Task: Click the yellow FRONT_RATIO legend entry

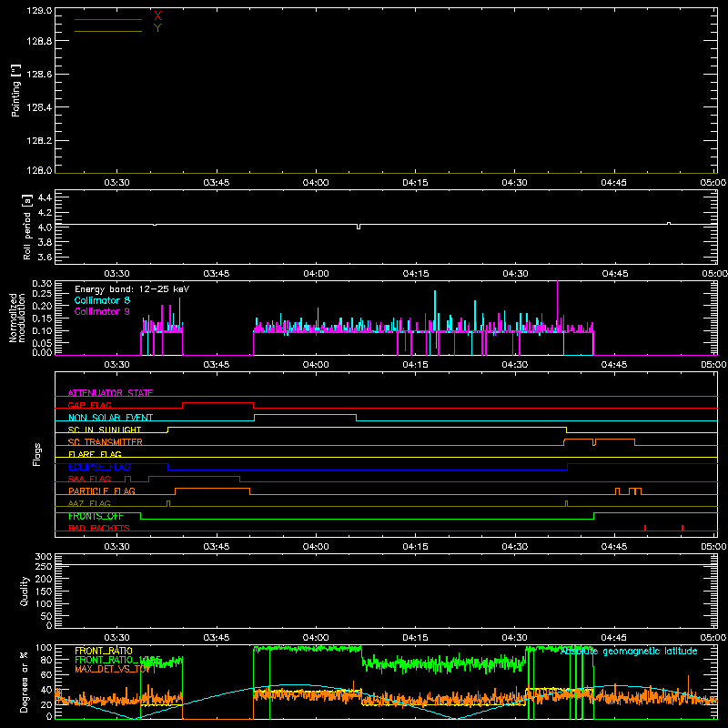Action: click(104, 651)
